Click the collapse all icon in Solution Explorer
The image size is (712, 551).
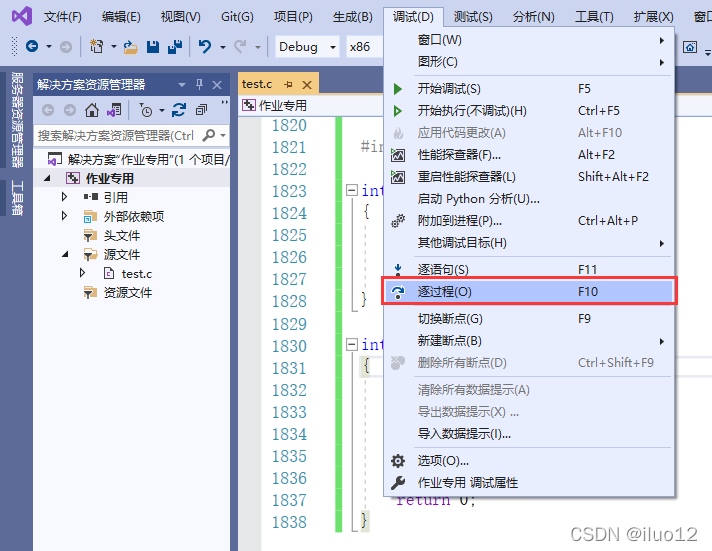point(201,110)
